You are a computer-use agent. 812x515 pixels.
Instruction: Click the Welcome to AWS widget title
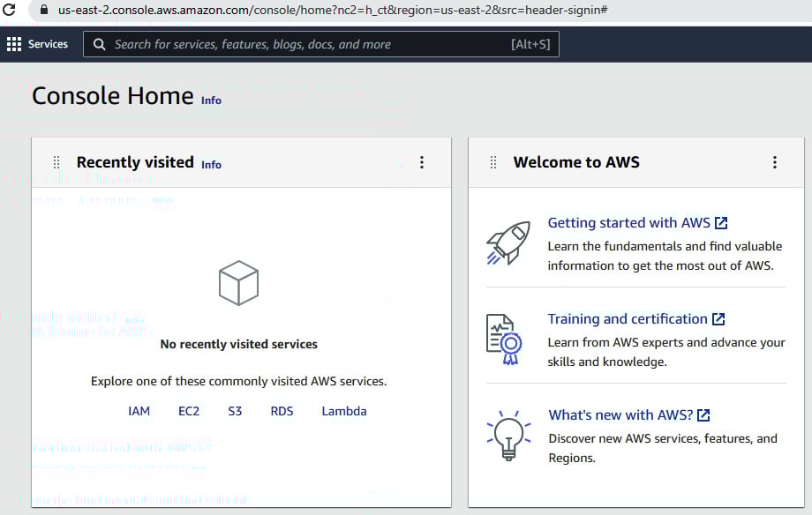576,162
